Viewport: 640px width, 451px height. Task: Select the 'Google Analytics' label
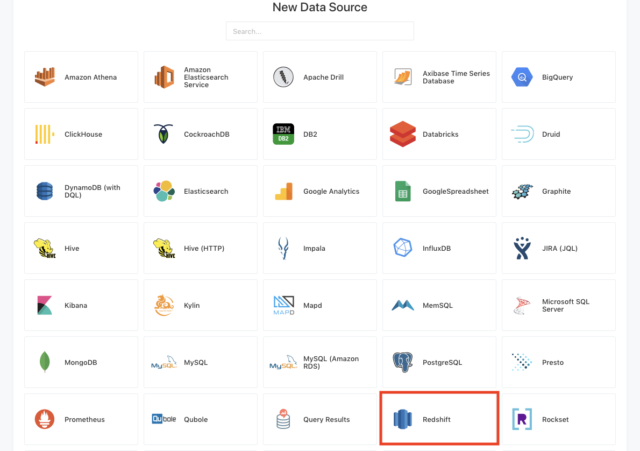click(331, 191)
